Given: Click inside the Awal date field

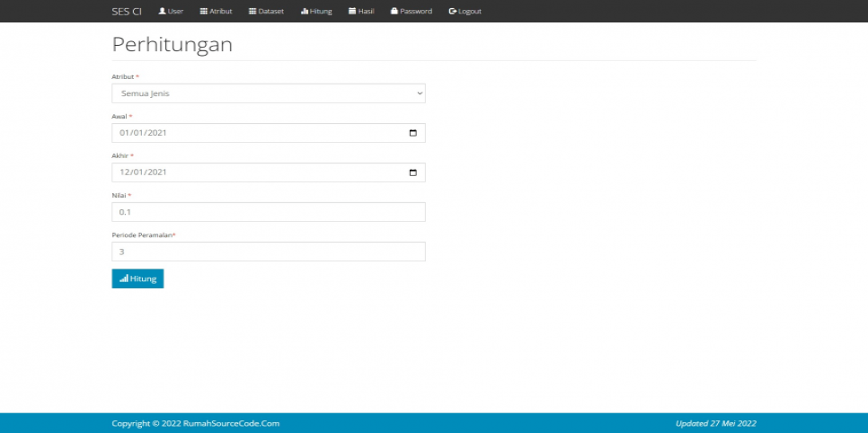Looking at the screenshot, I should click(252, 133).
